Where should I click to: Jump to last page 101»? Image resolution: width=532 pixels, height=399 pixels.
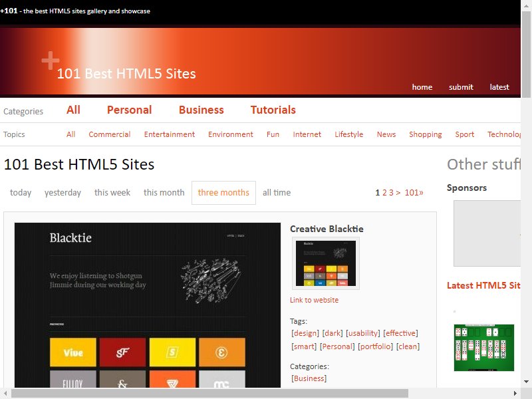pos(414,193)
